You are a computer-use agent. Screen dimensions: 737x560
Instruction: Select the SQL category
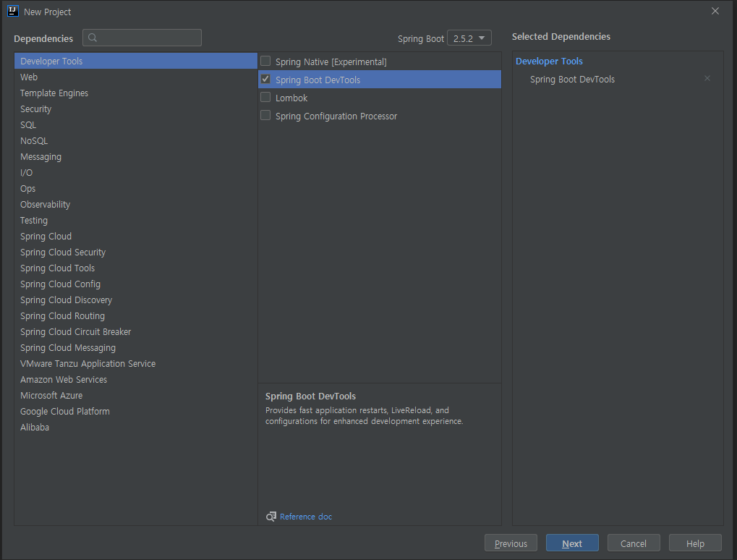coord(136,125)
